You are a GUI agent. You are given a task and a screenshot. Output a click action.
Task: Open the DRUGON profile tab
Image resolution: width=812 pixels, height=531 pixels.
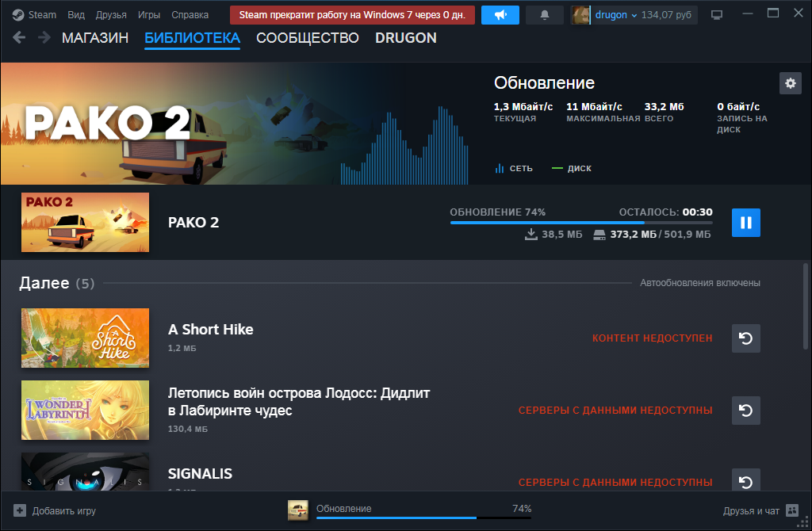click(406, 38)
